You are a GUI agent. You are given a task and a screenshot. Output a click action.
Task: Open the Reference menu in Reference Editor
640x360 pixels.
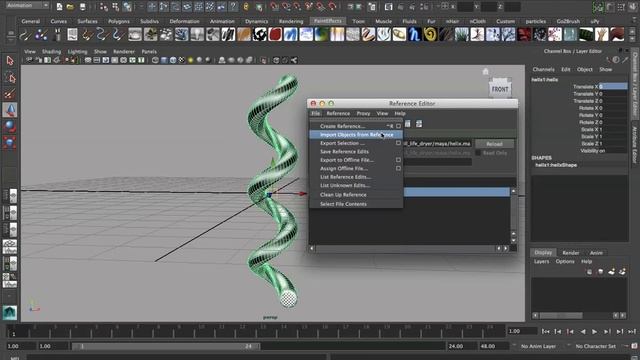coord(338,113)
